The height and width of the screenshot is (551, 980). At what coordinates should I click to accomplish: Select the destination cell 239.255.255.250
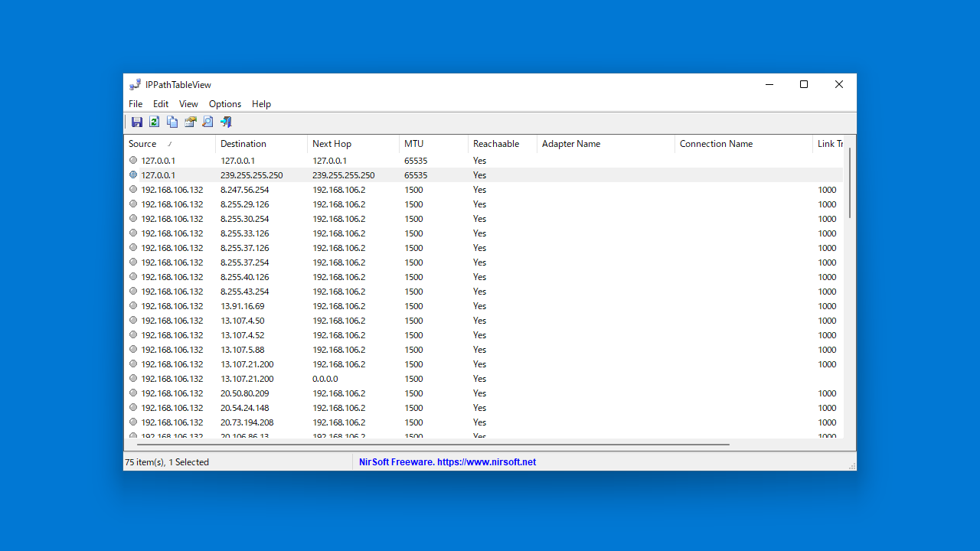pos(252,175)
